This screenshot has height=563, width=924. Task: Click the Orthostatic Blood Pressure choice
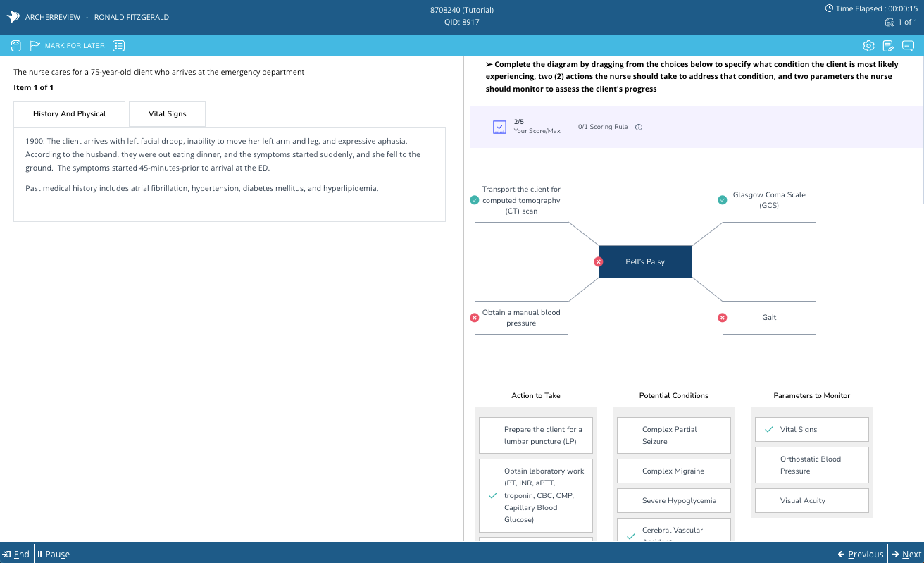pyautogui.click(x=811, y=465)
